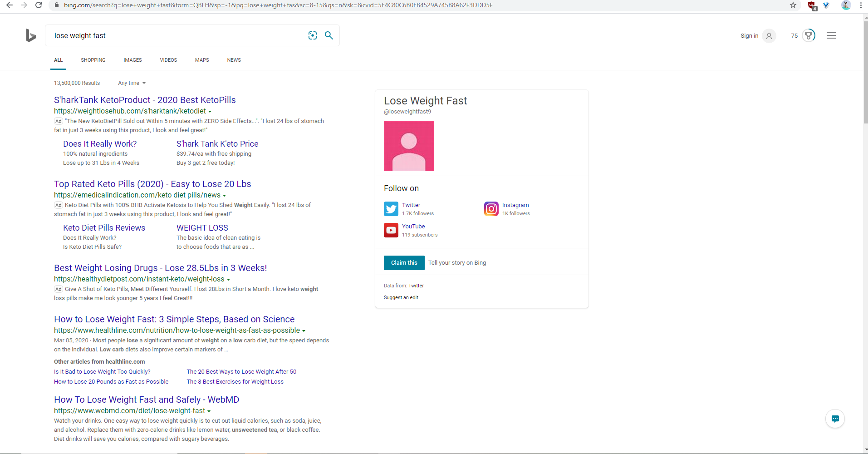The image size is (868, 454).
Task: Open Top Rated Keto Pills result
Action: (x=152, y=184)
